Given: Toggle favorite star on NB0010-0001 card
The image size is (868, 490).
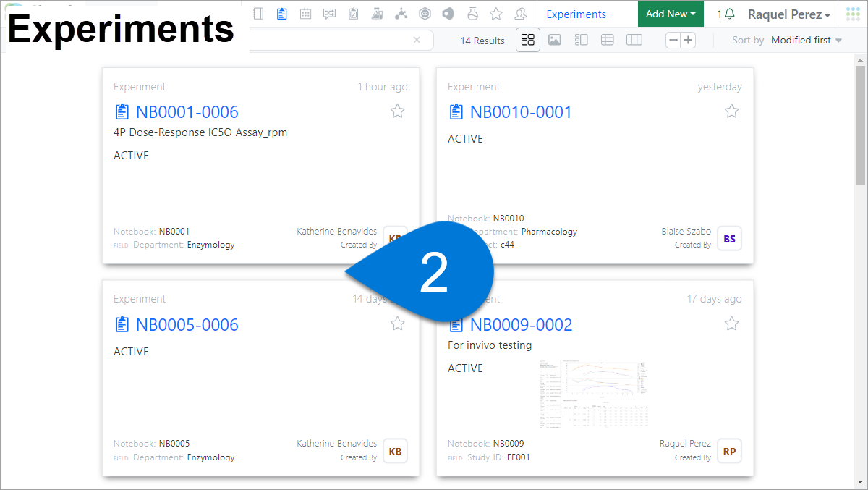Looking at the screenshot, I should 732,111.
